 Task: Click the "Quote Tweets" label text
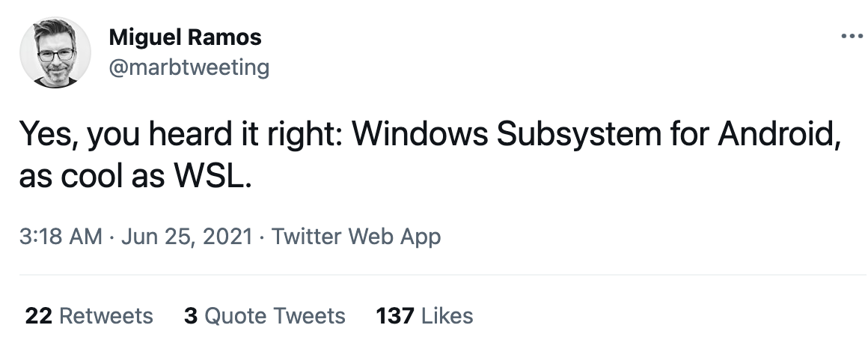pos(275,316)
